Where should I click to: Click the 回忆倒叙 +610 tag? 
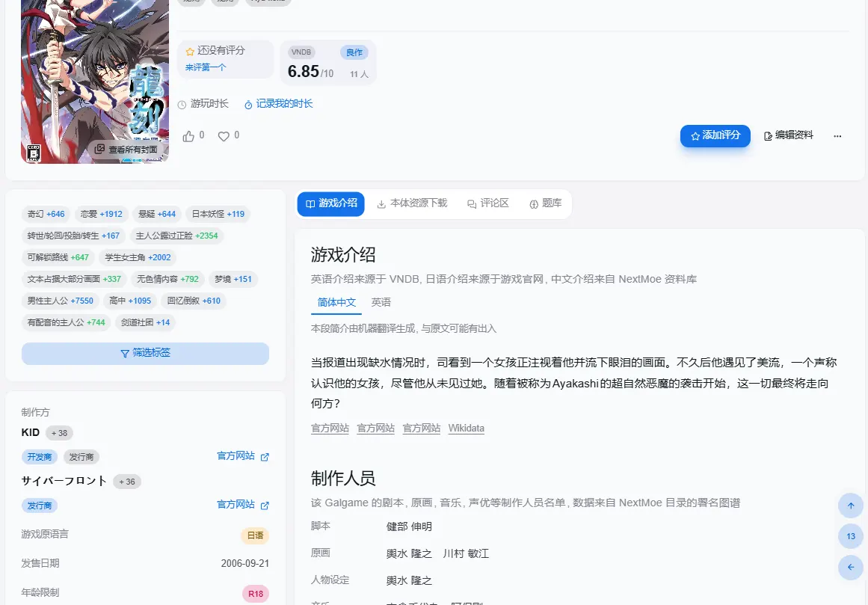pos(194,301)
